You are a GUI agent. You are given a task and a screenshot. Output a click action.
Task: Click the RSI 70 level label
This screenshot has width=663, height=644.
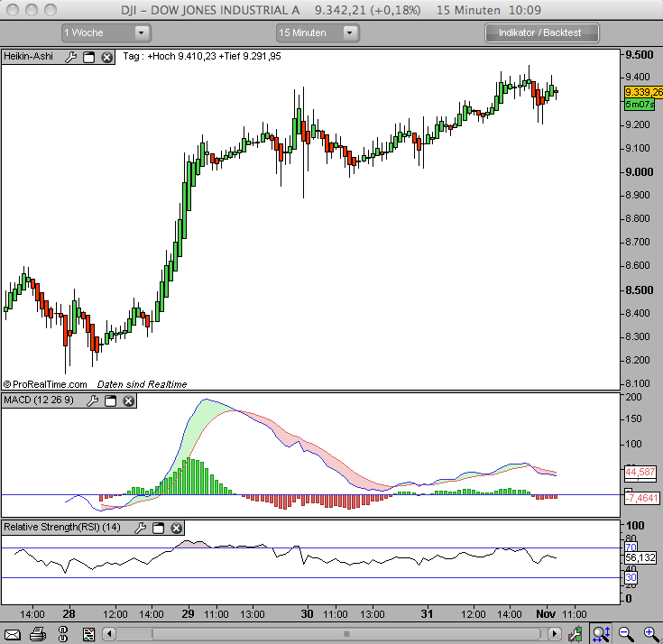click(631, 547)
